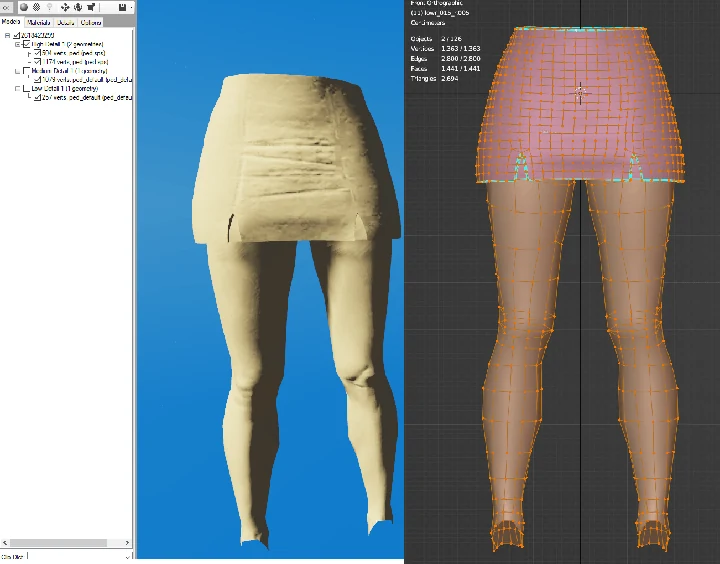Click the 3D cursor crosshair in Blender viewport
The width and height of the screenshot is (720, 564).
pyautogui.click(x=580, y=94)
